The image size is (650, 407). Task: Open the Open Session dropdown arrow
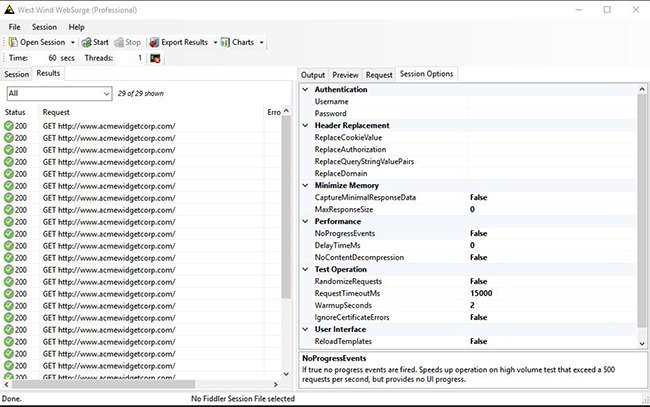coord(73,42)
